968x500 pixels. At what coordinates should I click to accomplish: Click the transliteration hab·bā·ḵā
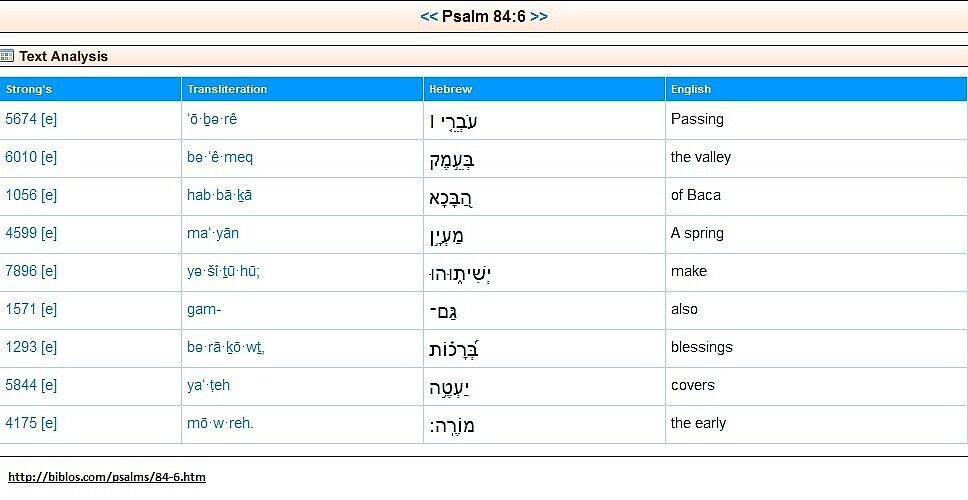[219, 195]
